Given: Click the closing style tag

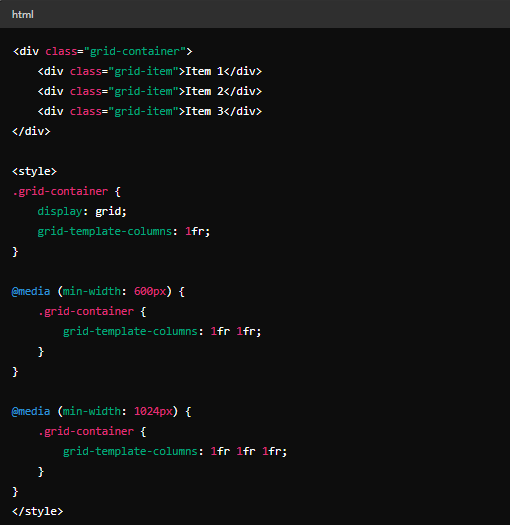Looking at the screenshot, I should 38,511.
